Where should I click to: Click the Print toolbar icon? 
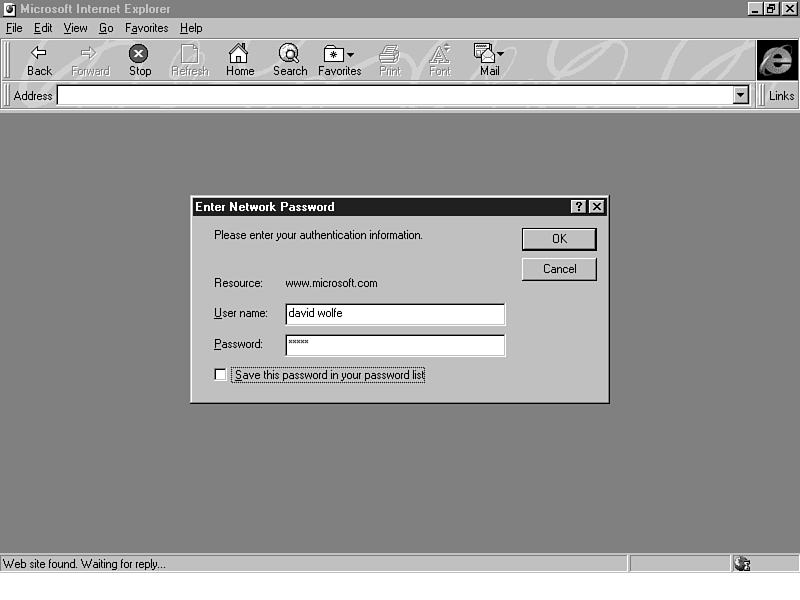coord(389,54)
